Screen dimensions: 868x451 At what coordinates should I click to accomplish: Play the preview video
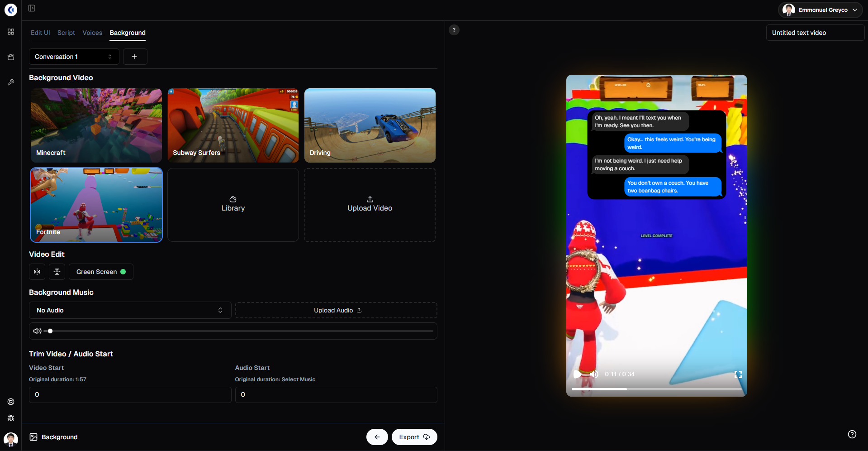[x=577, y=374]
